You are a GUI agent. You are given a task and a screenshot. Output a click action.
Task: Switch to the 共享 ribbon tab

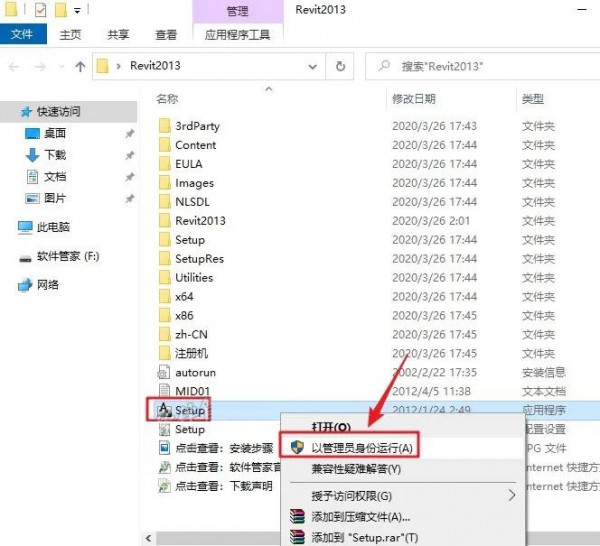tap(118, 35)
